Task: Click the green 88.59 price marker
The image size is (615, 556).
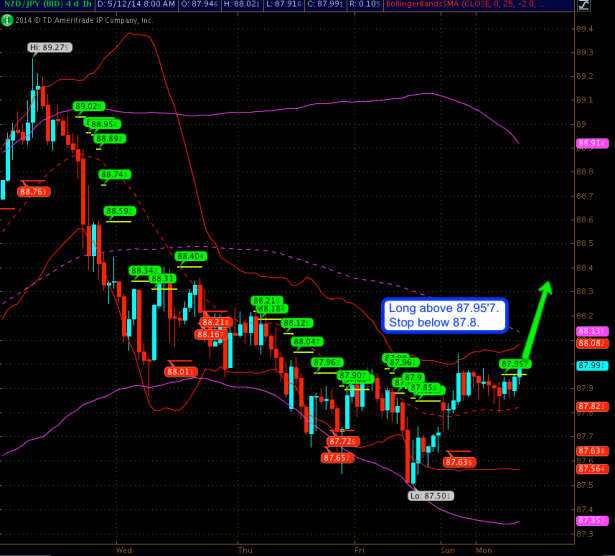Action: 119,211
